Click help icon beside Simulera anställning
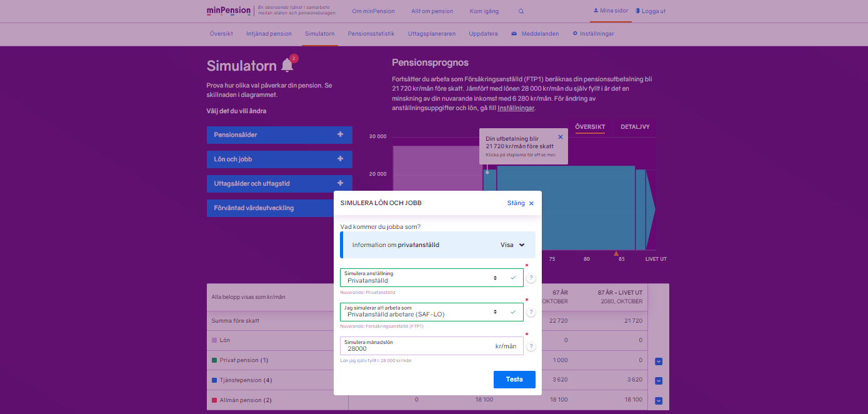The image size is (868, 414). point(531,278)
